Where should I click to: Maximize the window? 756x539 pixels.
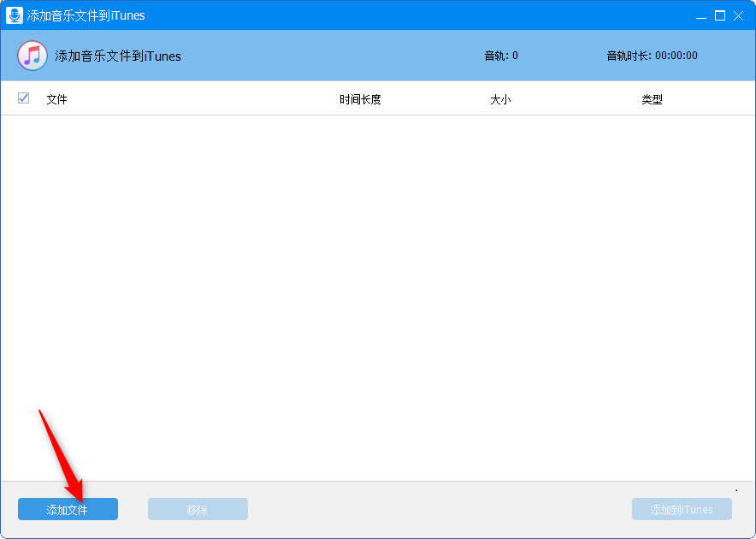tap(720, 15)
